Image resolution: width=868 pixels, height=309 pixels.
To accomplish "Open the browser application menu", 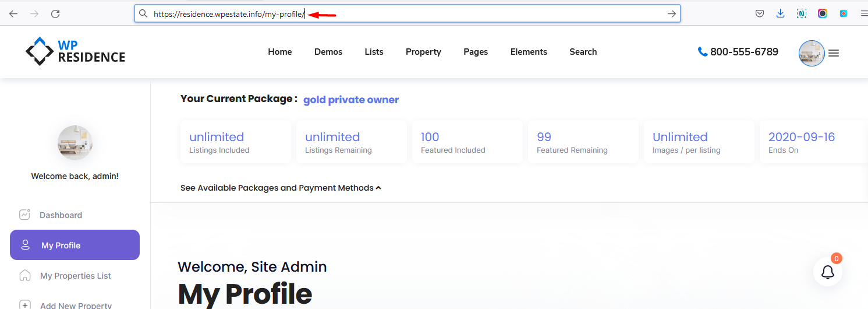I will 864,14.
